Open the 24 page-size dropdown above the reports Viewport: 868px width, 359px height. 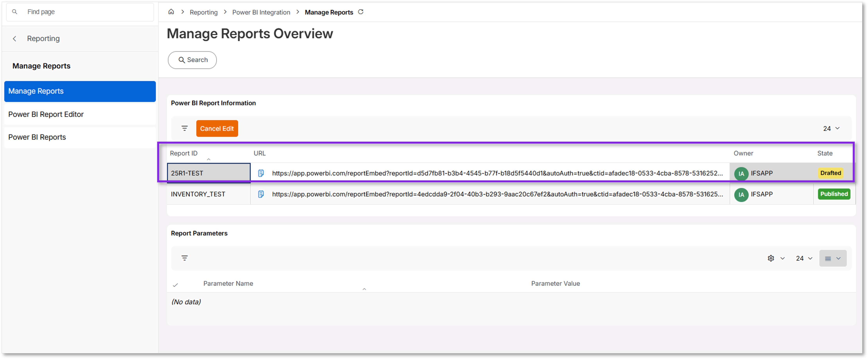[831, 128]
